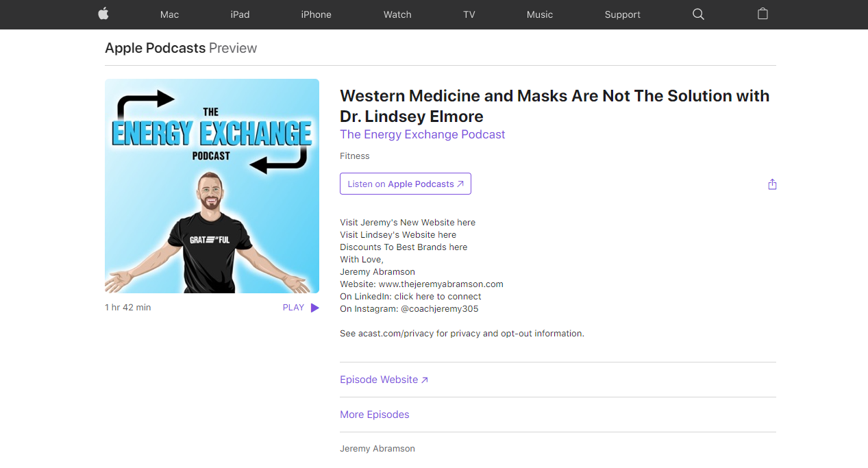Open the Watch menu item
The image size is (868, 468).
click(397, 14)
